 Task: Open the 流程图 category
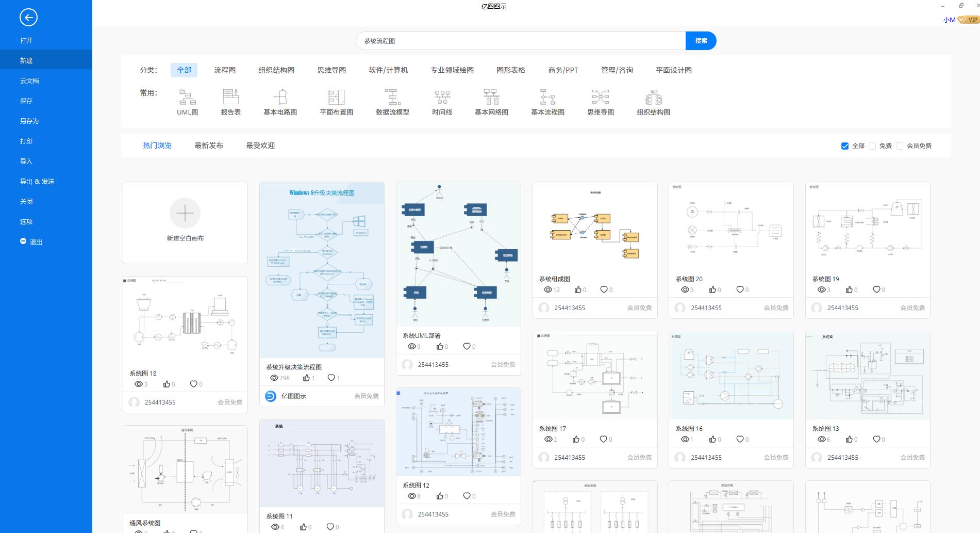point(224,70)
